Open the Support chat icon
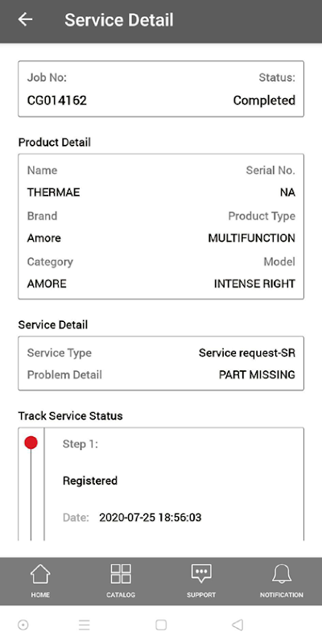Viewport: 322px width, 644px height. [201, 574]
